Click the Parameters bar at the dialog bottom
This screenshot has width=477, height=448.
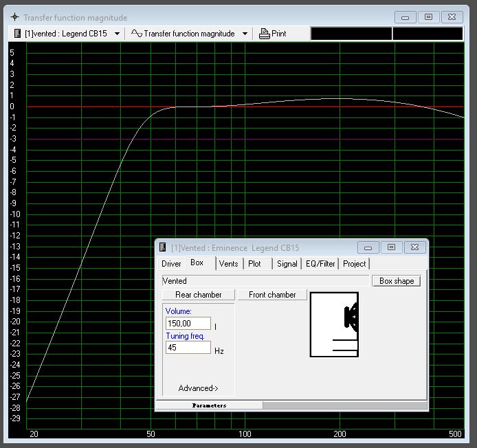(x=210, y=405)
